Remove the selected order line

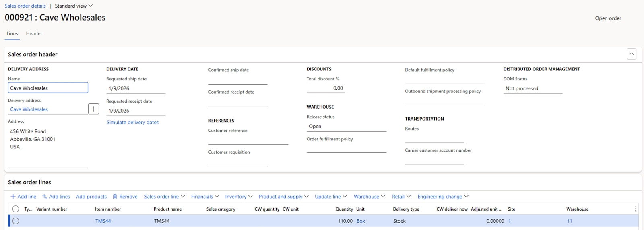click(x=125, y=197)
